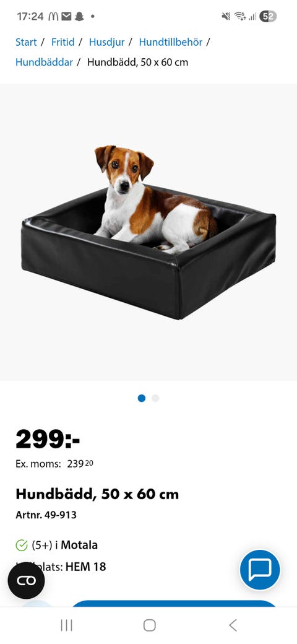Go to Start breadcrumb link

26,42
